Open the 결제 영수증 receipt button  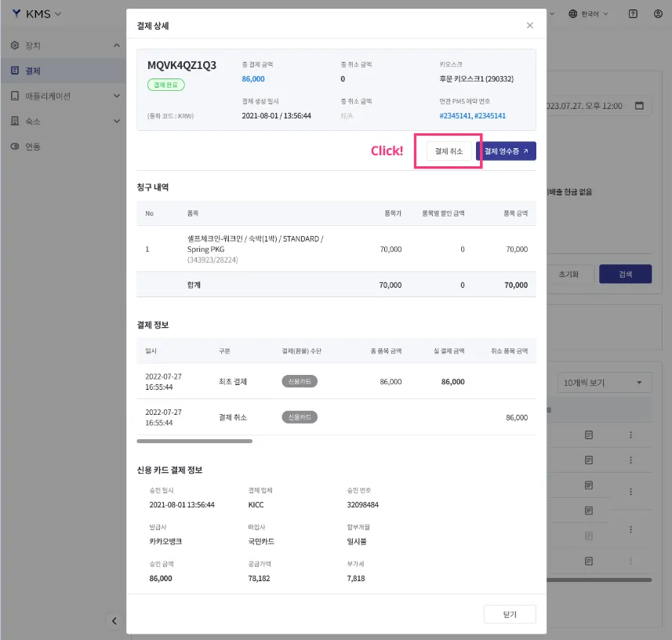pyautogui.click(x=506, y=151)
